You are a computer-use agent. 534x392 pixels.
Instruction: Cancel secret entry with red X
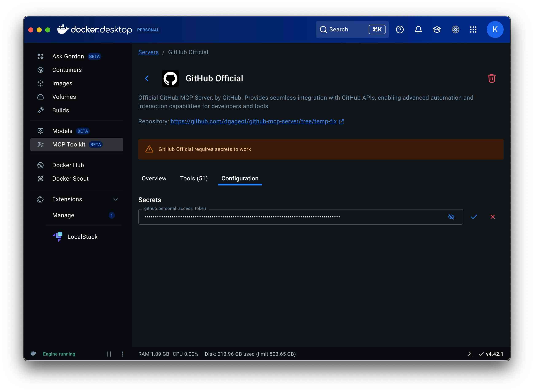492,217
